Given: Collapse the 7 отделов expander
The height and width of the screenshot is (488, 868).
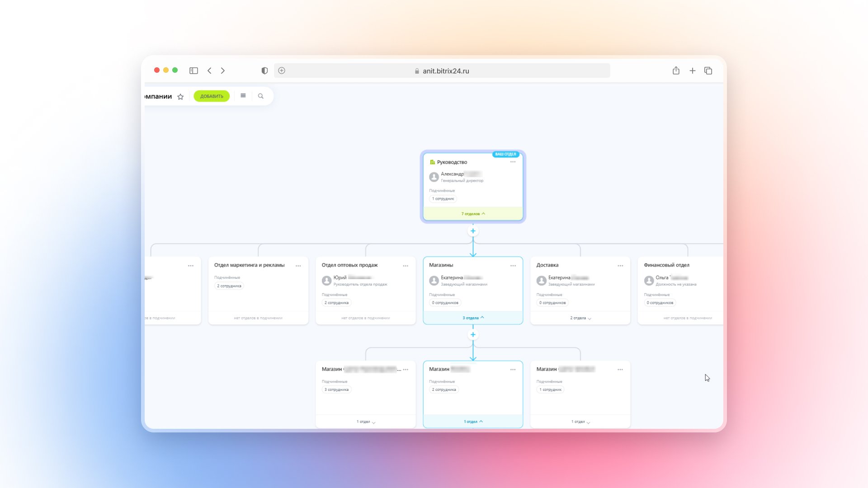Looking at the screenshot, I should point(473,214).
